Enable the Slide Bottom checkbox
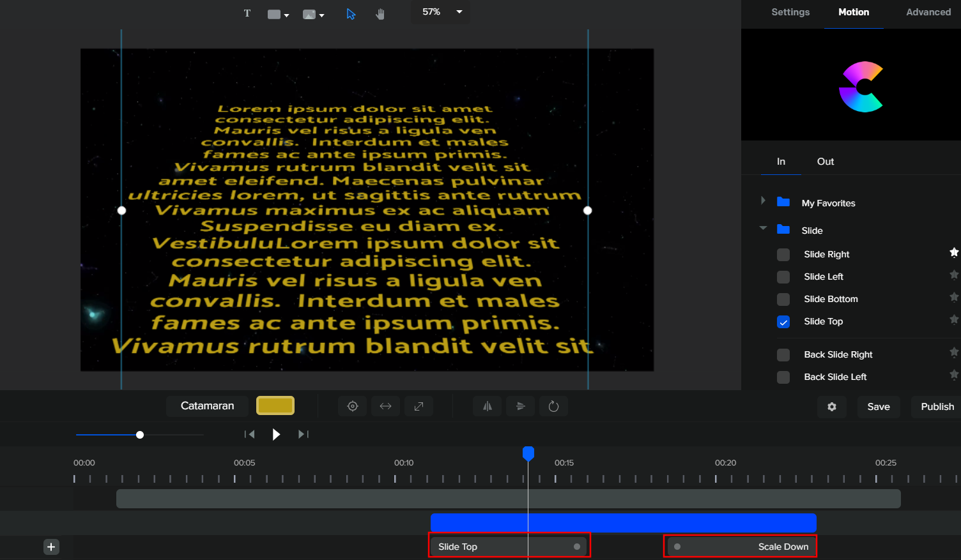The width and height of the screenshot is (961, 560). [783, 299]
